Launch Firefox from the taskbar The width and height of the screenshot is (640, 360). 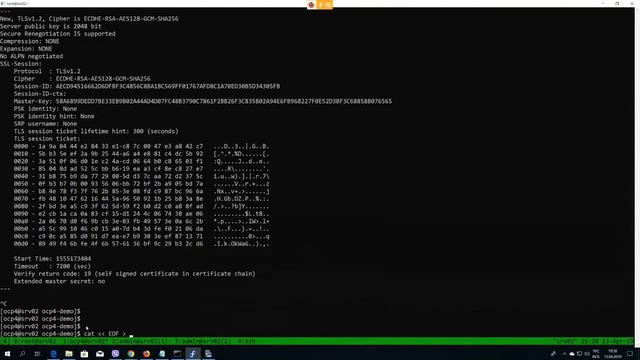click(x=146, y=354)
